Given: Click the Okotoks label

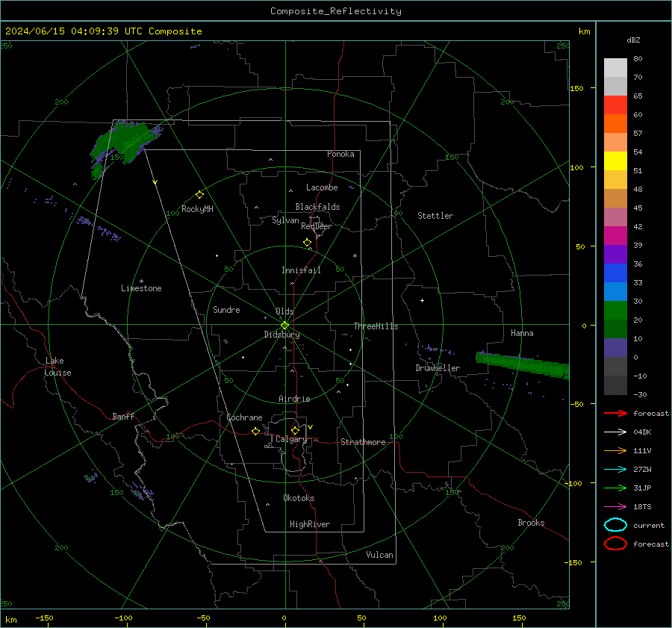Looking at the screenshot, I should click(x=299, y=498).
